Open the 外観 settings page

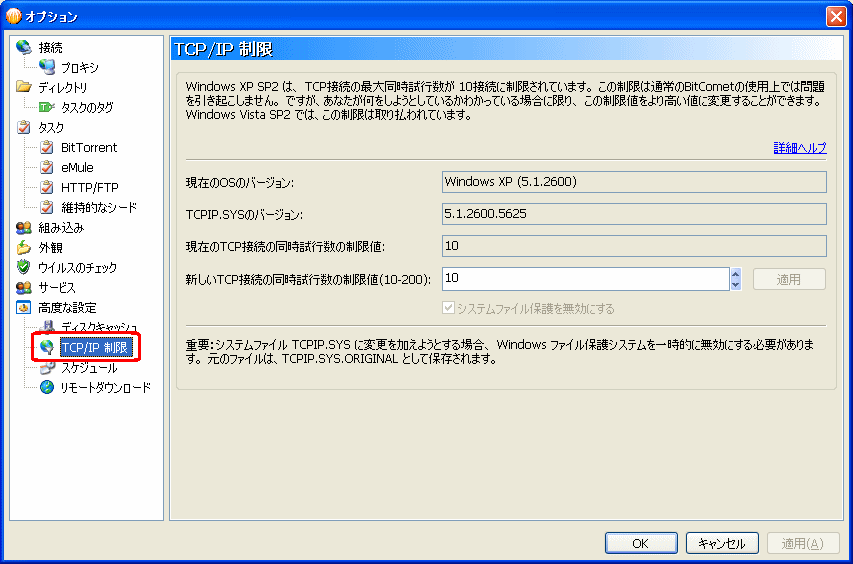coord(51,248)
